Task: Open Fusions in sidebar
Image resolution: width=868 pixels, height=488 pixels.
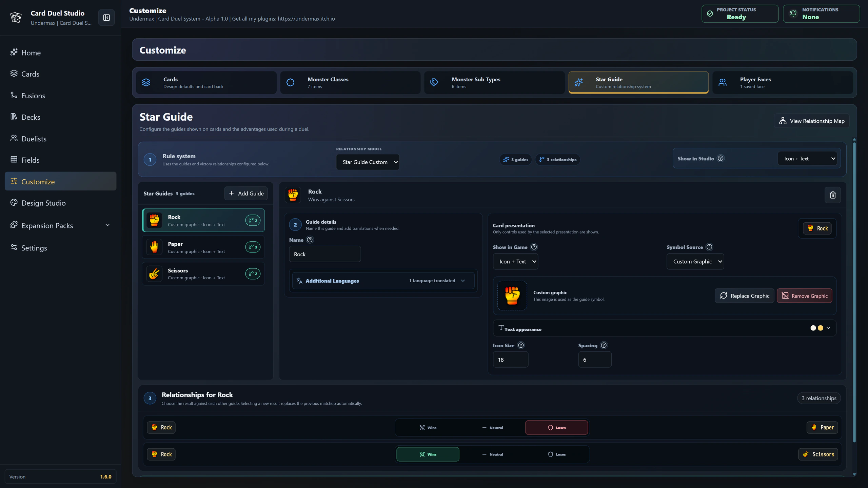Action: (x=60, y=96)
